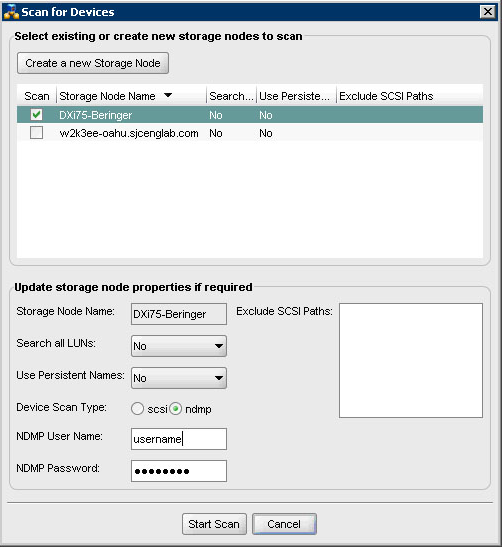Click the Cancel button
The height and width of the screenshot is (548, 502).
pos(284,524)
